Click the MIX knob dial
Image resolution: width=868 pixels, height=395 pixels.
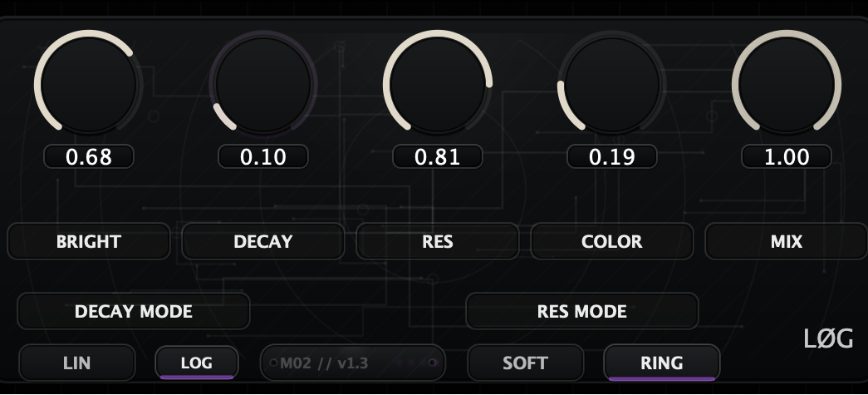(787, 84)
